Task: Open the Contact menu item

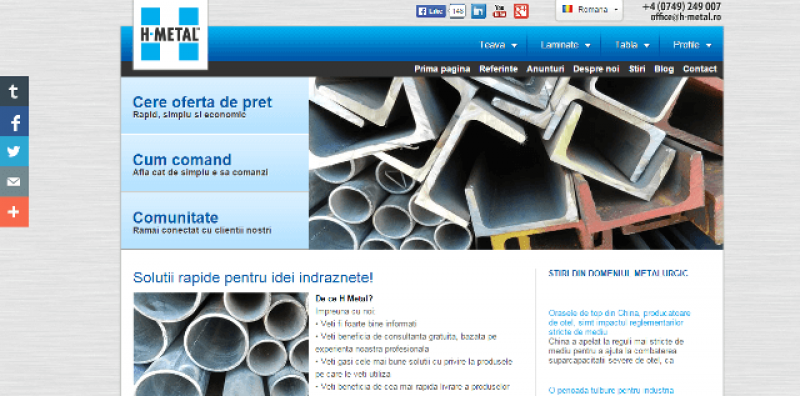Action: (x=699, y=69)
